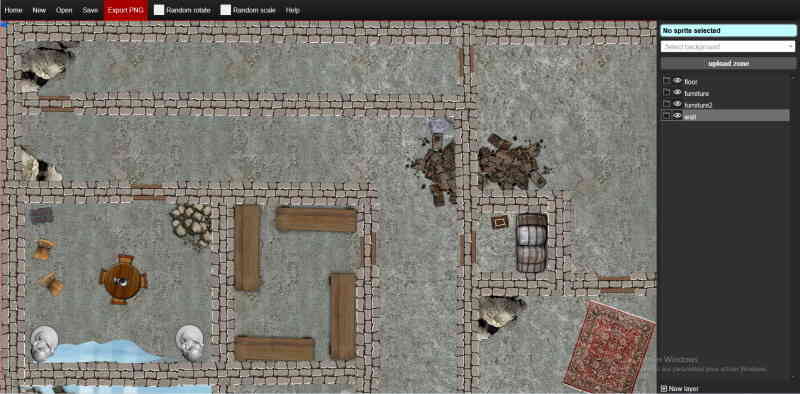800x394 pixels.
Task: Click Save in the top bar
Action: click(x=90, y=10)
